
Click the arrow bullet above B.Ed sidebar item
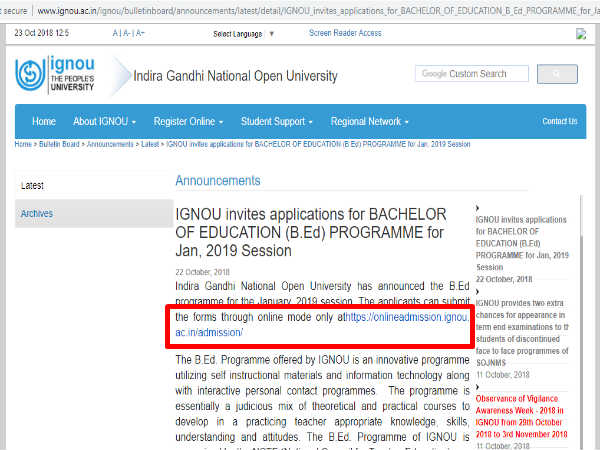point(477,208)
